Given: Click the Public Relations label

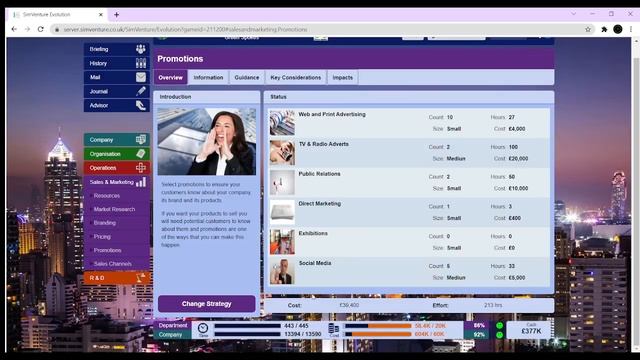Looking at the screenshot, I should tap(319, 174).
